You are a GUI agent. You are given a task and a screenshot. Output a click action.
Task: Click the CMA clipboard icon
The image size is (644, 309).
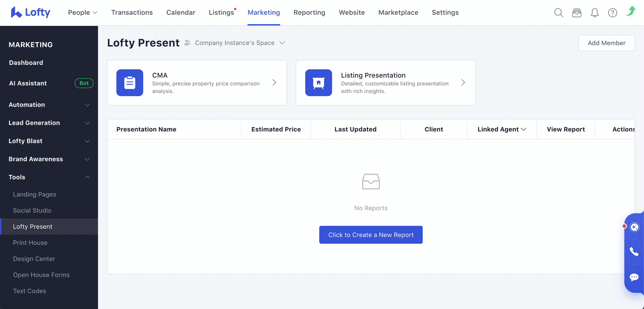pos(130,83)
